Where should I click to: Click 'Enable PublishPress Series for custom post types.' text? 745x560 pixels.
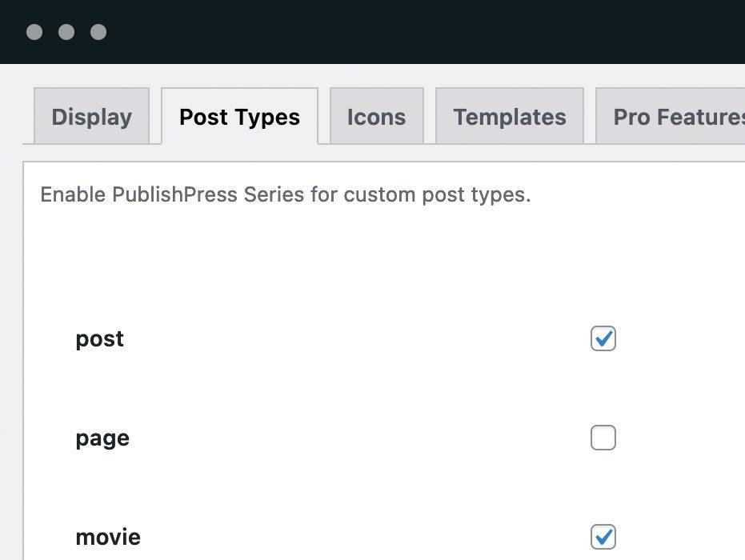click(286, 194)
